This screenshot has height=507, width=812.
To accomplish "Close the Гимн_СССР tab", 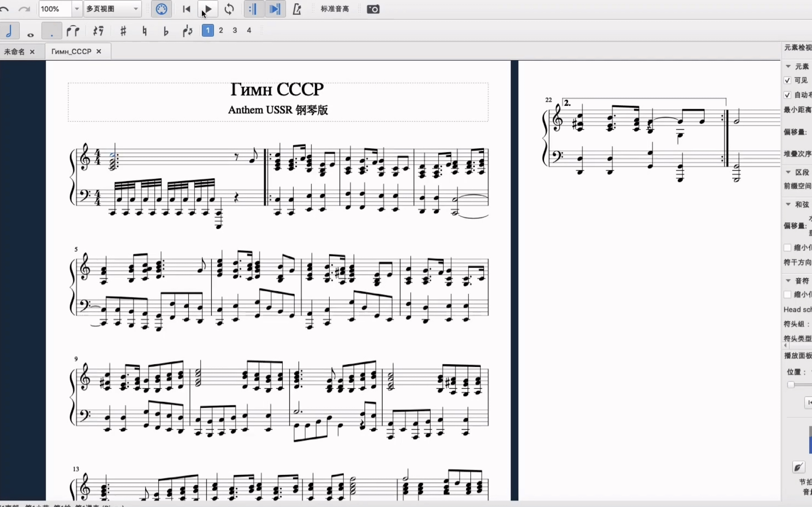I will (x=99, y=51).
